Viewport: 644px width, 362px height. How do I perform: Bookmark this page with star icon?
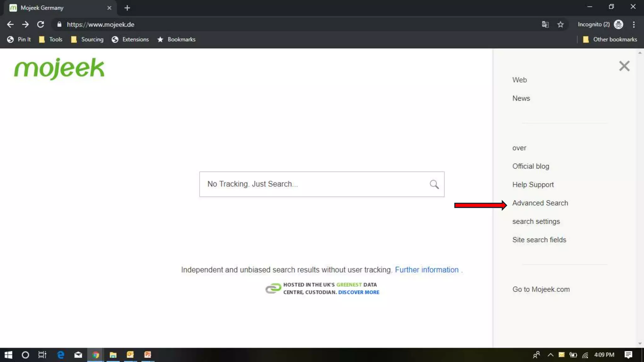(560, 25)
